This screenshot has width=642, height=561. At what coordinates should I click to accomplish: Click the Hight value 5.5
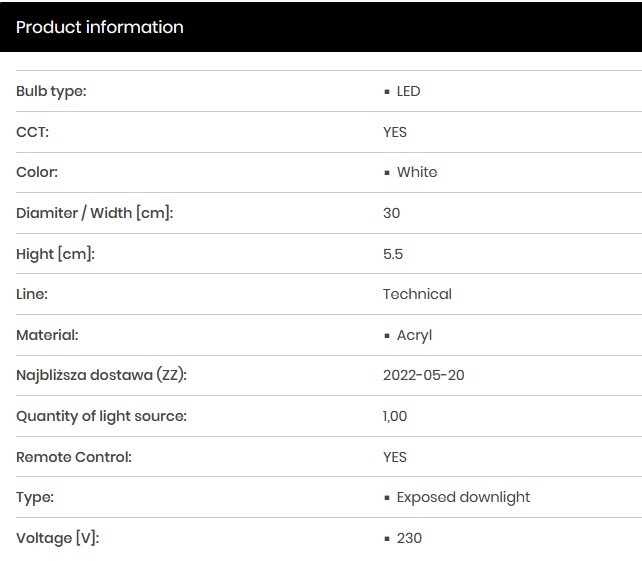393,254
